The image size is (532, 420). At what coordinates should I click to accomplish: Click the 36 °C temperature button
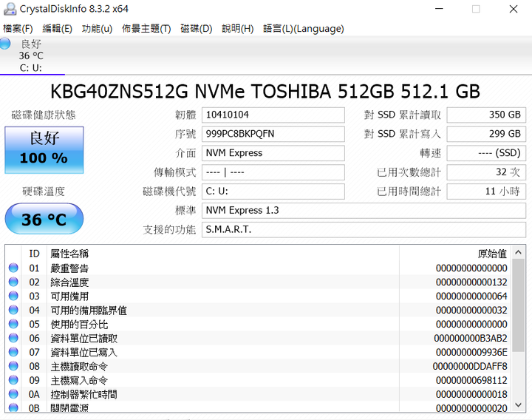point(44,219)
